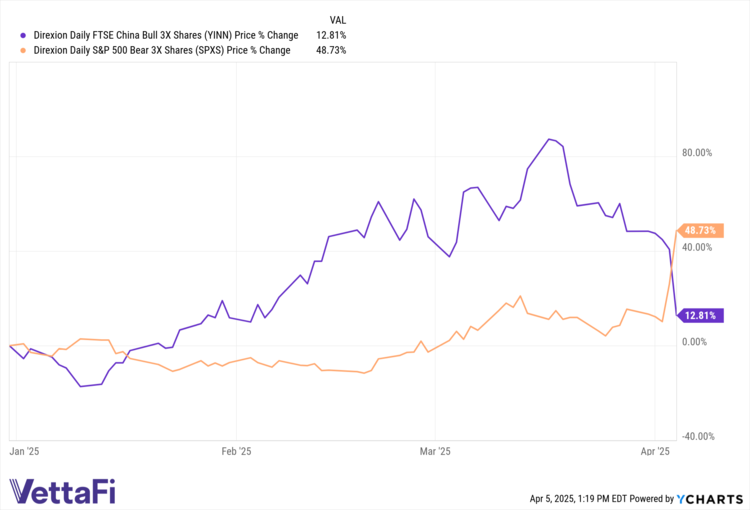Screen dimensions: 750x510
Task: Click the 40.00% y-axis label
Action: pos(696,247)
